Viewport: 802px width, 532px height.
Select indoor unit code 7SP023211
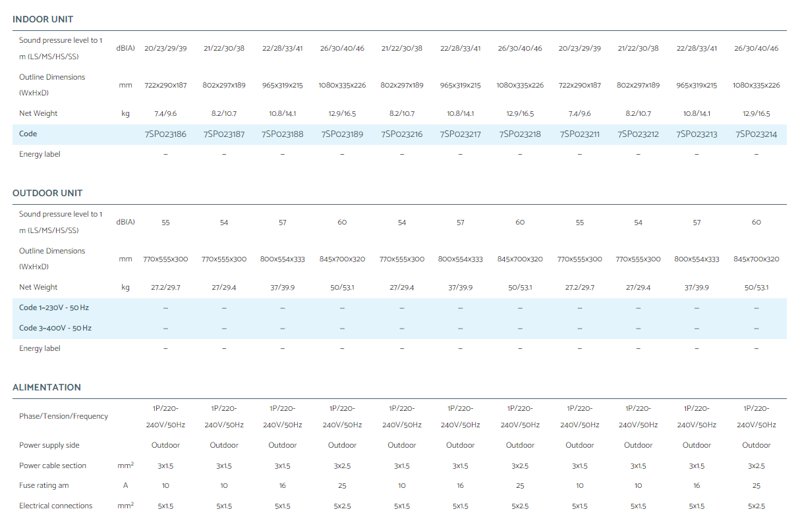(580, 134)
